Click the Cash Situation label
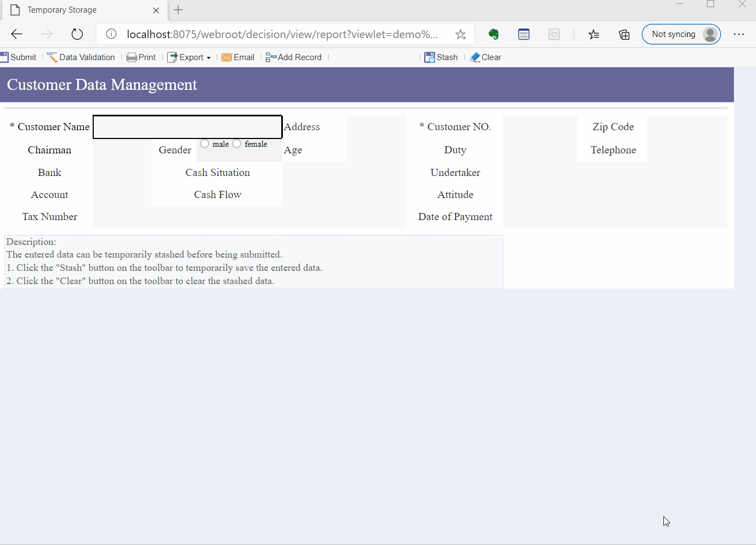 217,173
